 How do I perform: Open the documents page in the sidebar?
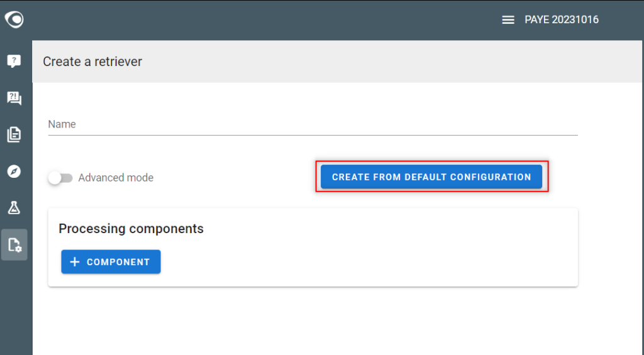pos(14,134)
